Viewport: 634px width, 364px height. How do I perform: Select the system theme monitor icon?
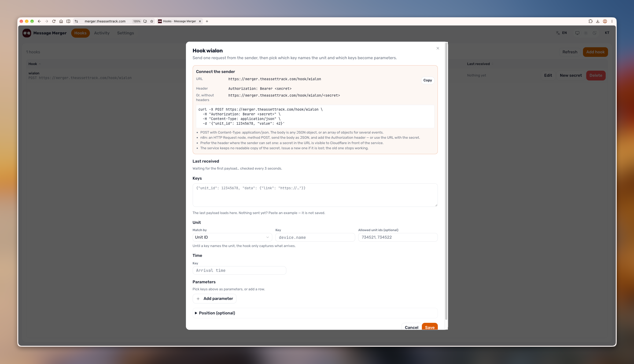pyautogui.click(x=577, y=33)
